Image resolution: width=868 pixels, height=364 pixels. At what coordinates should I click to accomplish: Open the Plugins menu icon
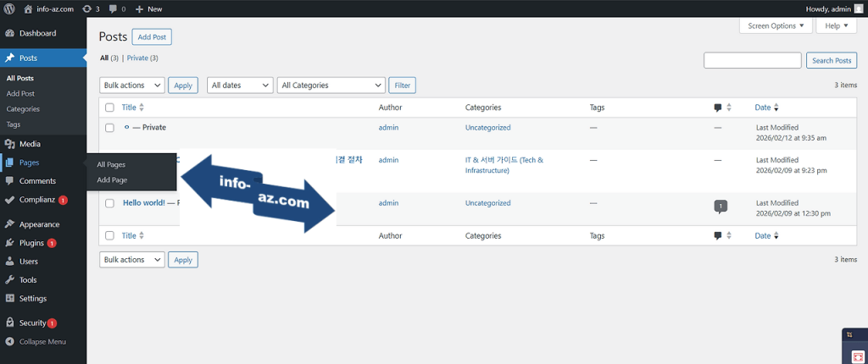click(x=9, y=243)
